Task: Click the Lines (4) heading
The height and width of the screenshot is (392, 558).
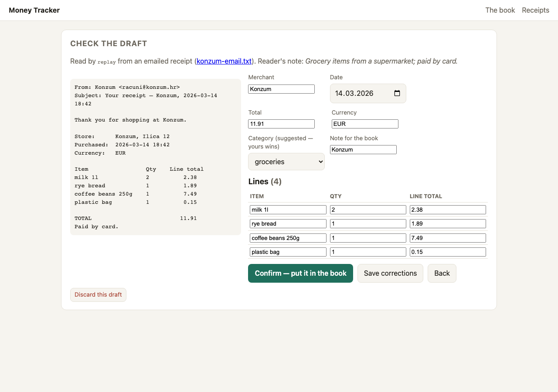Action: [265, 182]
